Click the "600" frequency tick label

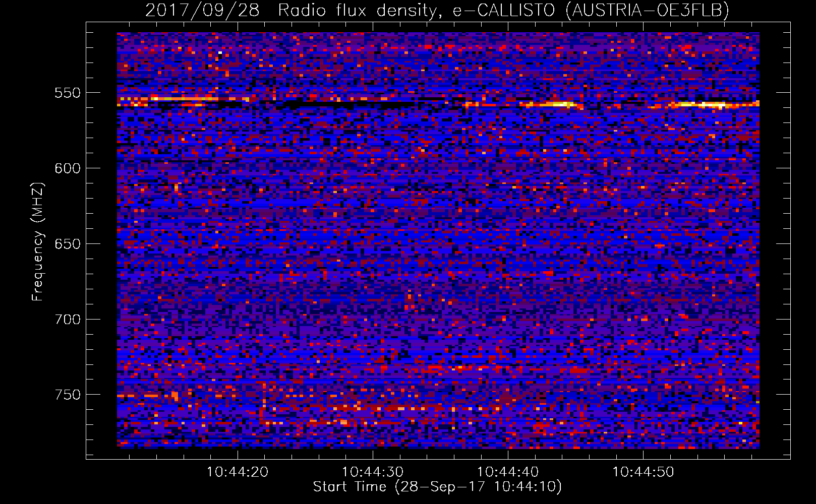click(68, 168)
